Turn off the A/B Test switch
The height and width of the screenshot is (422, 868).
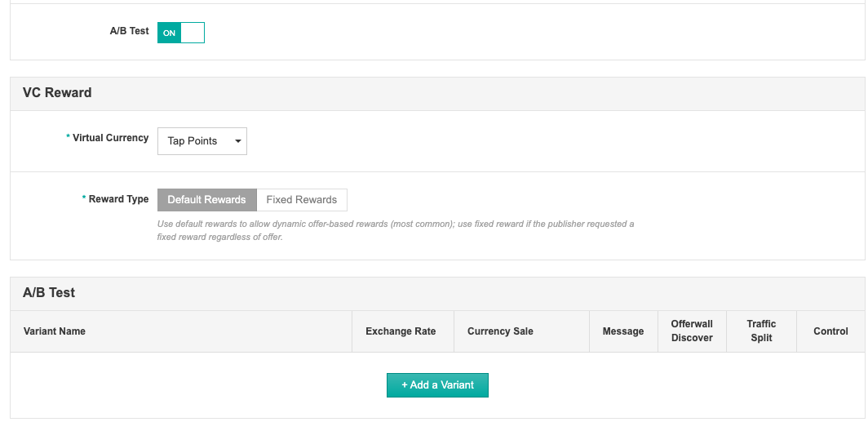click(180, 33)
